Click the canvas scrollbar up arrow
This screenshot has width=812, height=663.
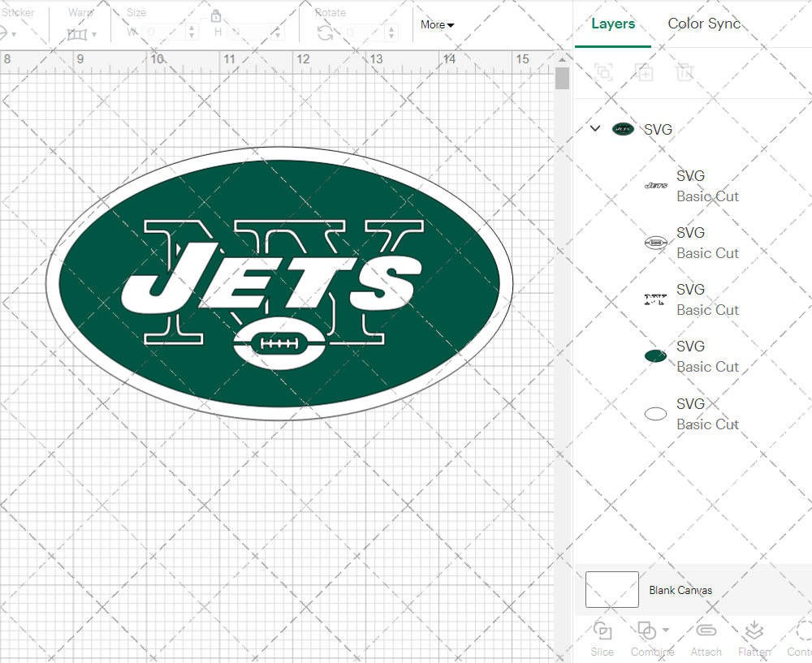pos(563,59)
